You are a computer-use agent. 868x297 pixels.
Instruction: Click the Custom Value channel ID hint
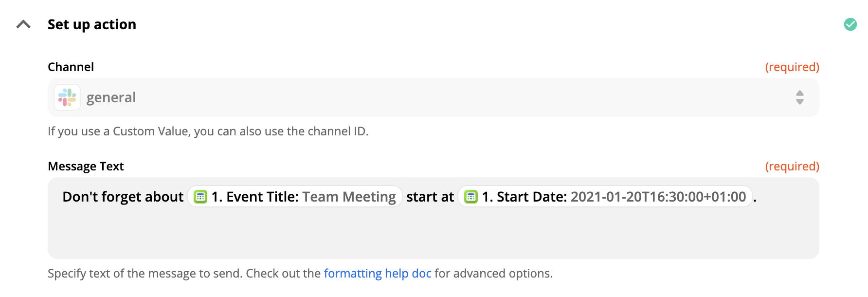click(208, 131)
